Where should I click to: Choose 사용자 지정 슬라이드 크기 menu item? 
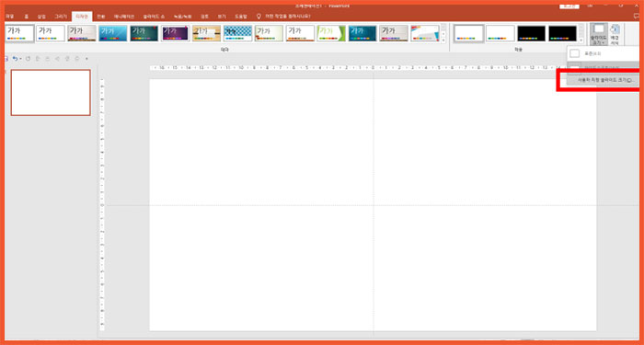(603, 81)
